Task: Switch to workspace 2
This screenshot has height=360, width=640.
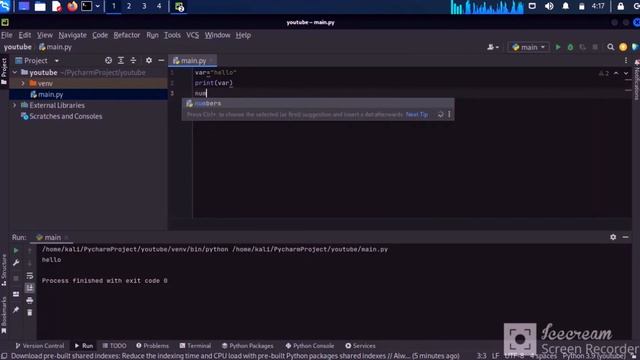Action: [129, 7]
